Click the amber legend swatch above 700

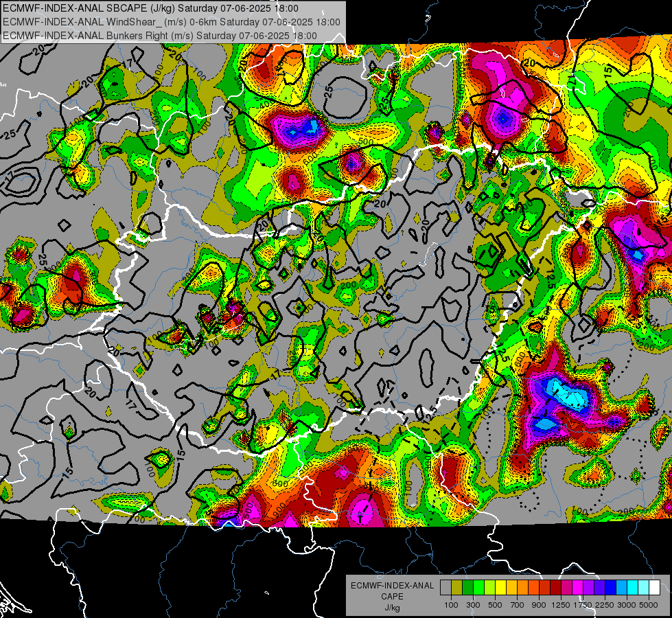click(x=511, y=587)
